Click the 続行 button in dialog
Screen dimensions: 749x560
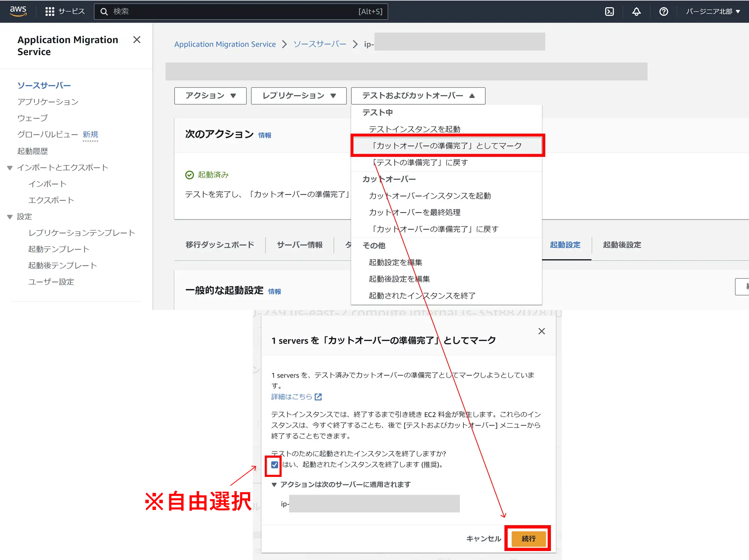tap(528, 539)
